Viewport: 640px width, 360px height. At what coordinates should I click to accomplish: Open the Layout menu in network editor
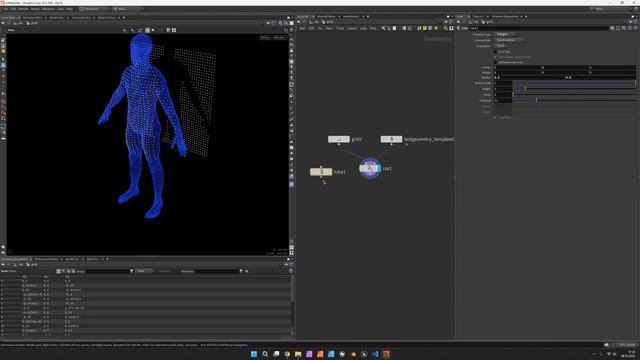coord(352,28)
